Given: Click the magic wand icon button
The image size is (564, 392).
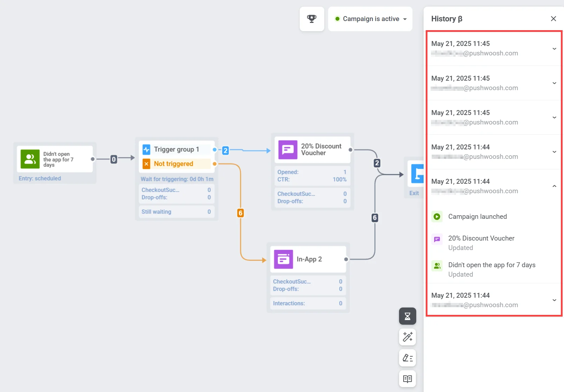Looking at the screenshot, I should click(x=407, y=337).
